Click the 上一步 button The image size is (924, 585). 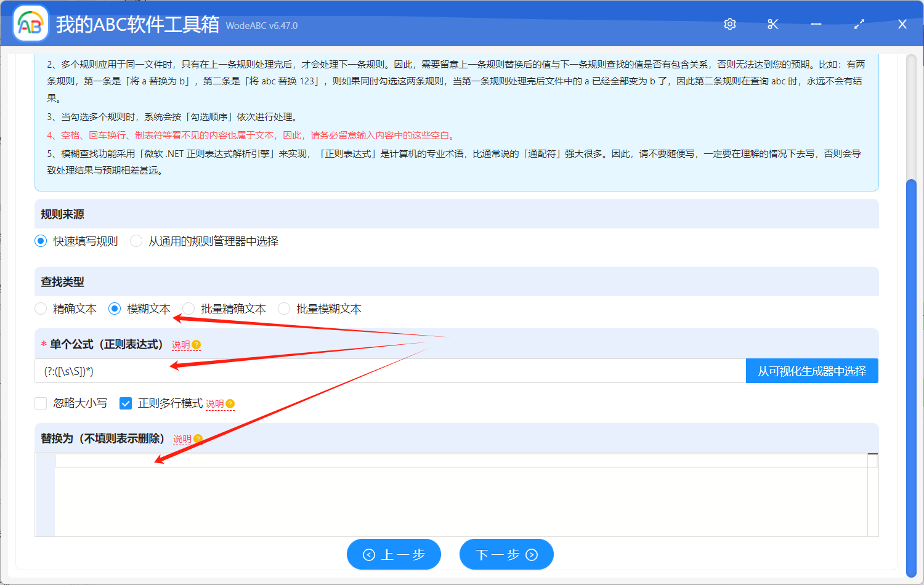coord(394,554)
